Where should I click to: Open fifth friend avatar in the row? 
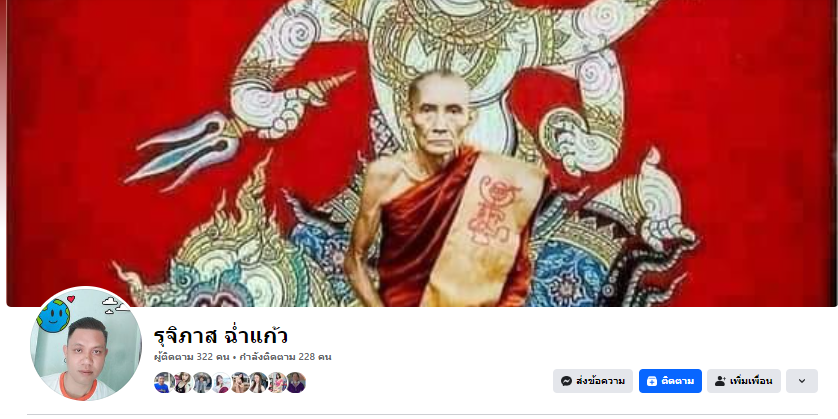click(x=239, y=383)
